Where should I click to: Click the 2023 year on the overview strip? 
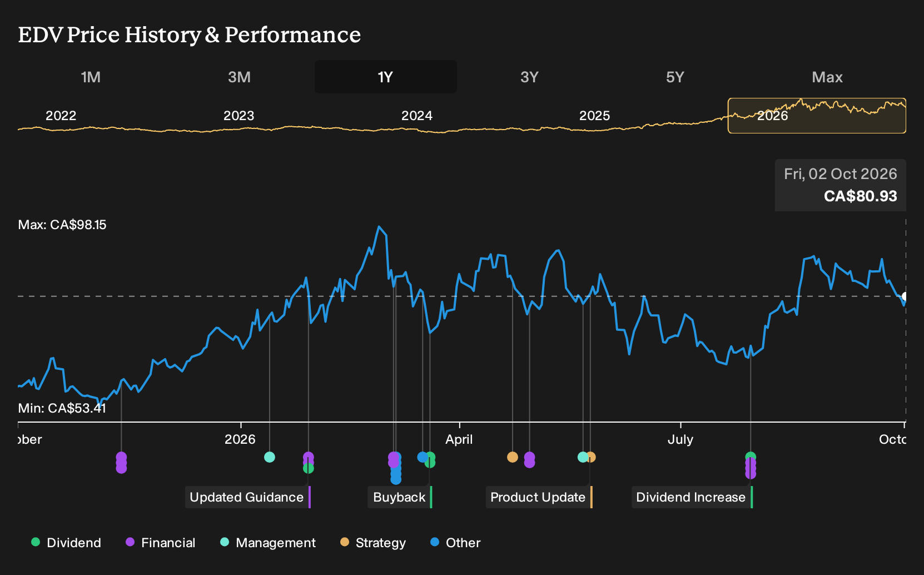239,116
